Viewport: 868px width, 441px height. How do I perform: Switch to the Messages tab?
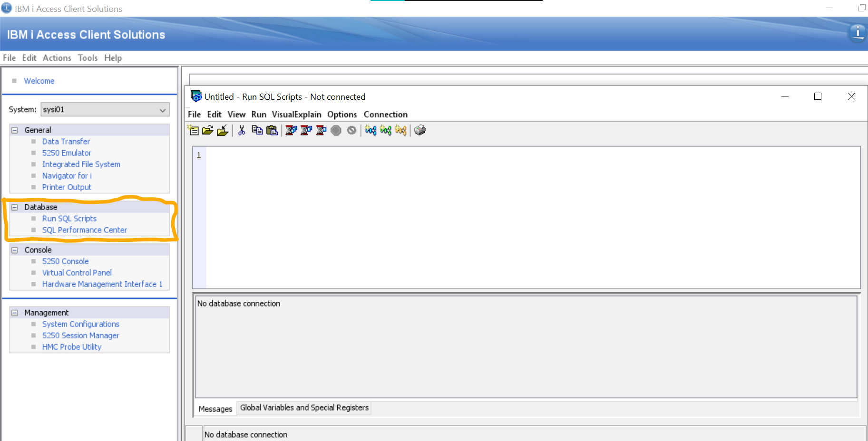click(215, 409)
